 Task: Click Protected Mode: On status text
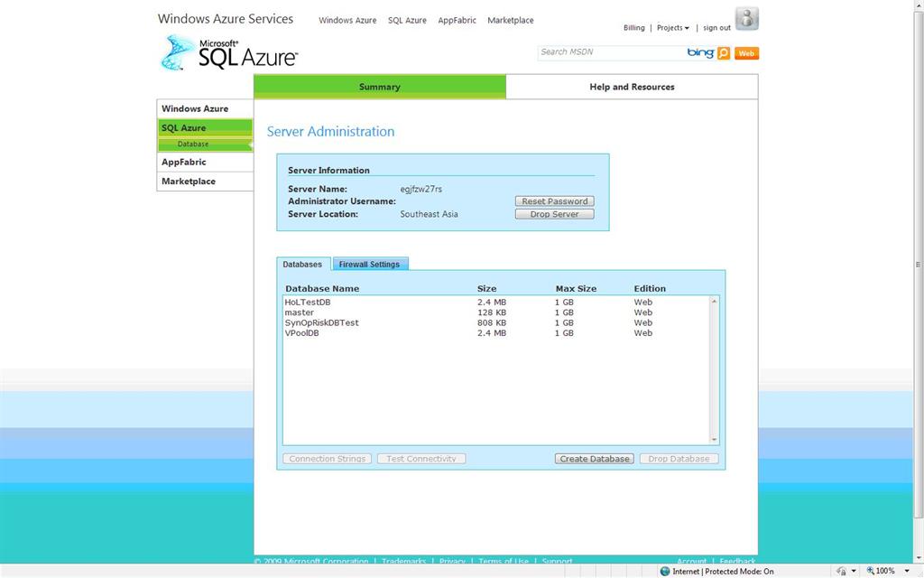click(x=739, y=572)
